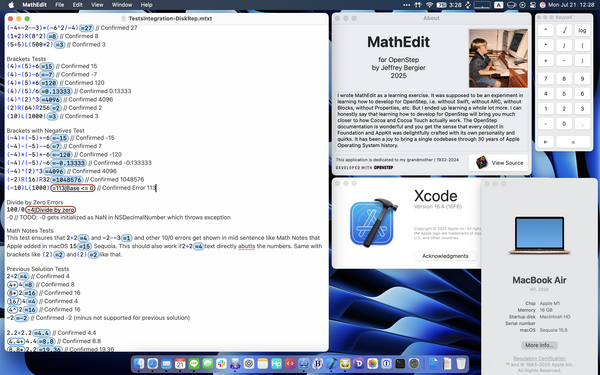The image size is (600, 375).
Task: Click the multiply asterisk key in Keypad
Action: pyautogui.click(x=546, y=45)
